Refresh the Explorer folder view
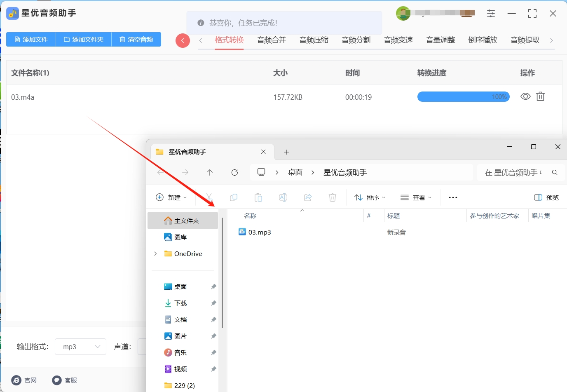The image size is (567, 392). [235, 172]
